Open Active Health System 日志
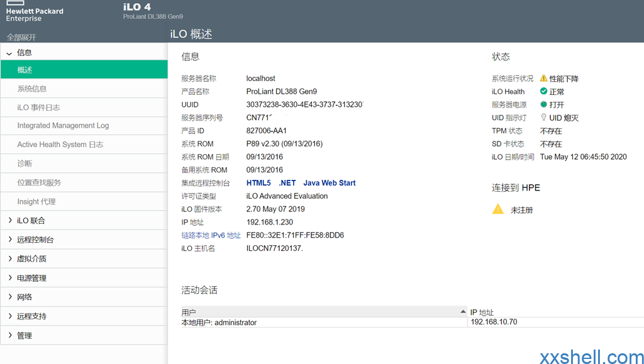Image resolution: width=644 pixels, height=364 pixels. pos(84,145)
